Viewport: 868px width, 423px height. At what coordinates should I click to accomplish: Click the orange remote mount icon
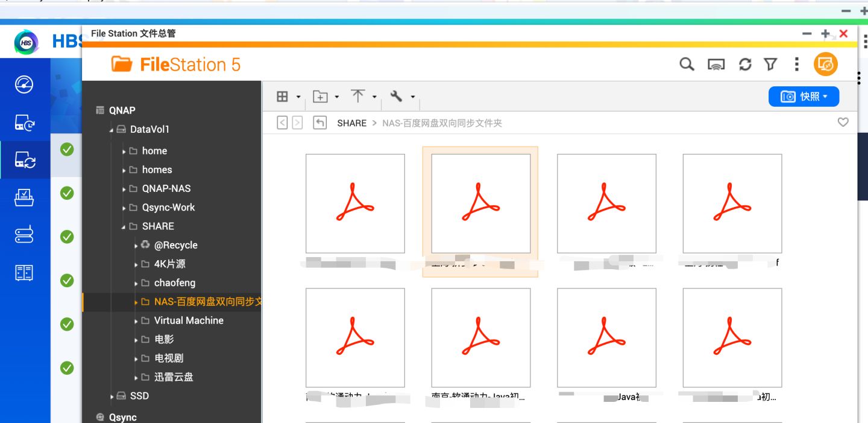point(825,64)
